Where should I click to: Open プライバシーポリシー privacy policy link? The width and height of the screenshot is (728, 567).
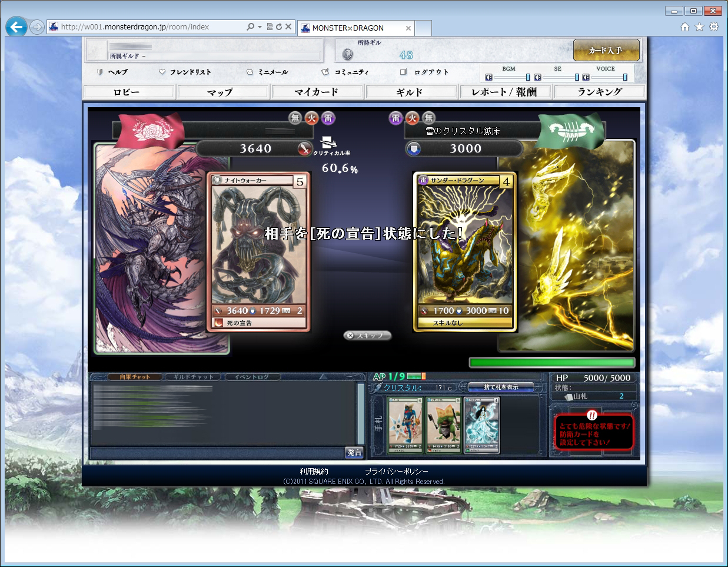tap(397, 472)
